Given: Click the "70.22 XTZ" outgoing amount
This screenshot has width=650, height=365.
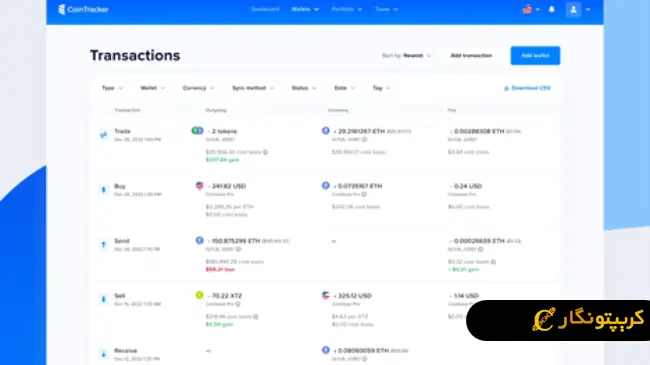Looking at the screenshot, I should (x=225, y=296).
